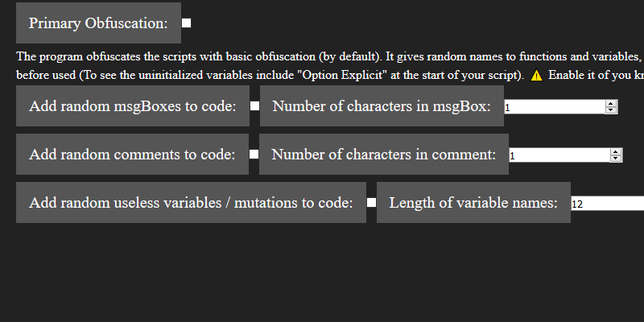The width and height of the screenshot is (644, 322).
Task: Decrease the msgBox character count stepper
Action: (611, 110)
